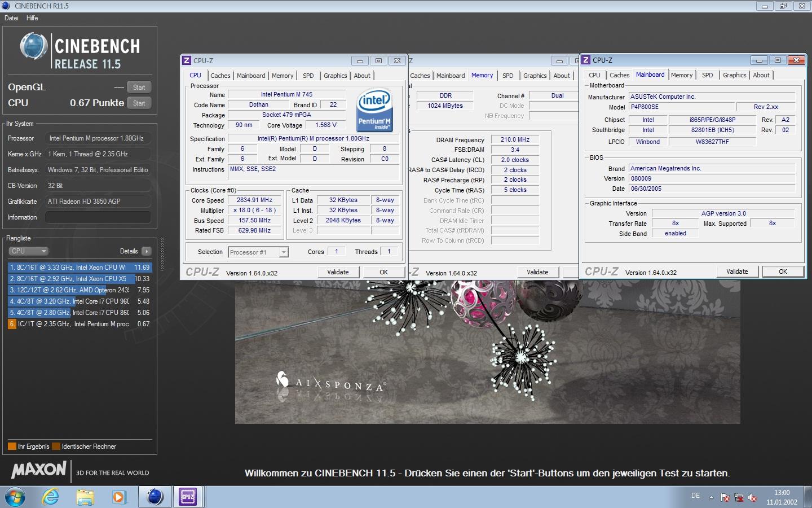The height and width of the screenshot is (508, 812).
Task: Open the CPU tab in right CPU-Z
Action: pyautogui.click(x=594, y=75)
